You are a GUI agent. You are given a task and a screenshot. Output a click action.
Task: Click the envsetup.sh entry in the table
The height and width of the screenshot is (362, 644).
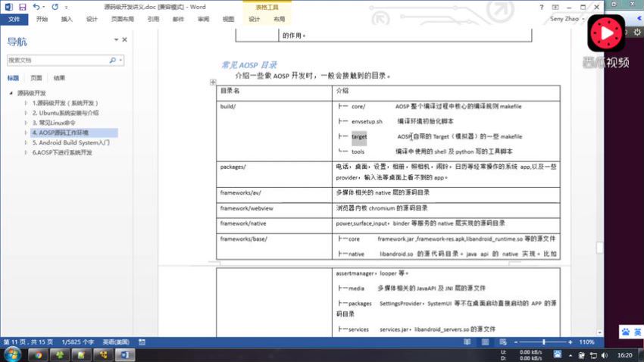[367, 121]
